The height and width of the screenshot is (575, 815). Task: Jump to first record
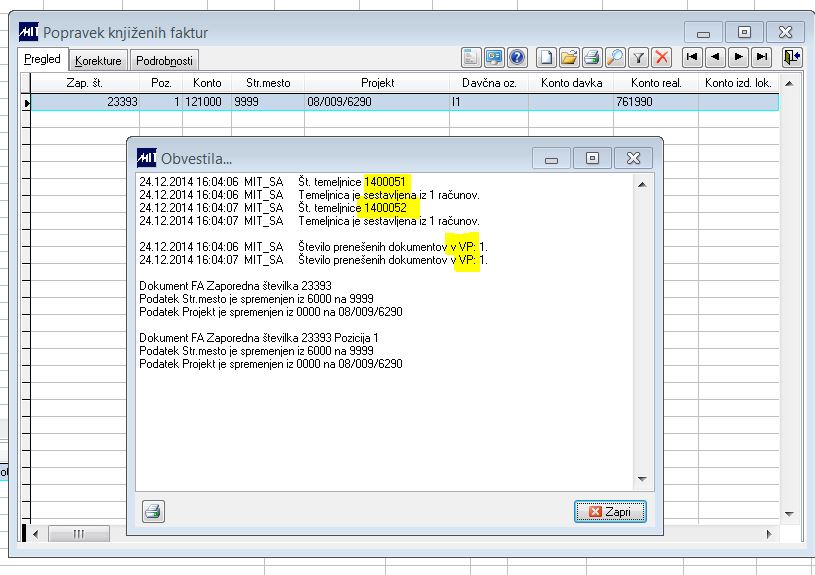click(x=692, y=57)
